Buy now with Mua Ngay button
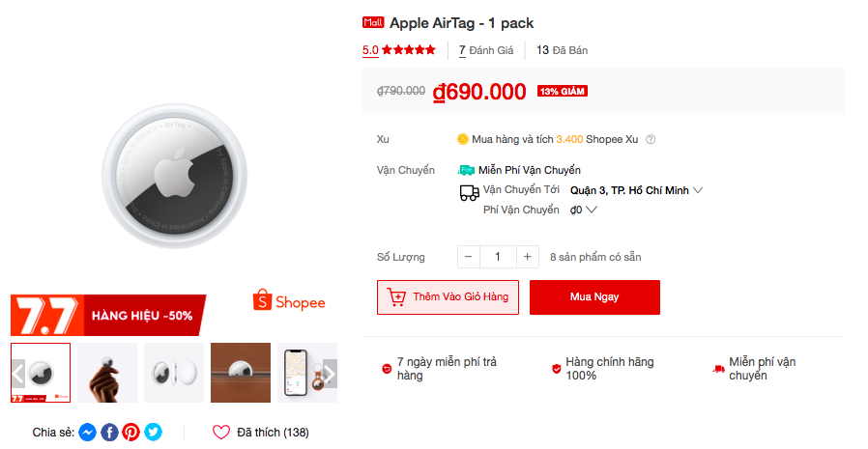Image resolution: width=868 pixels, height=449 pixels. pyautogui.click(x=594, y=297)
